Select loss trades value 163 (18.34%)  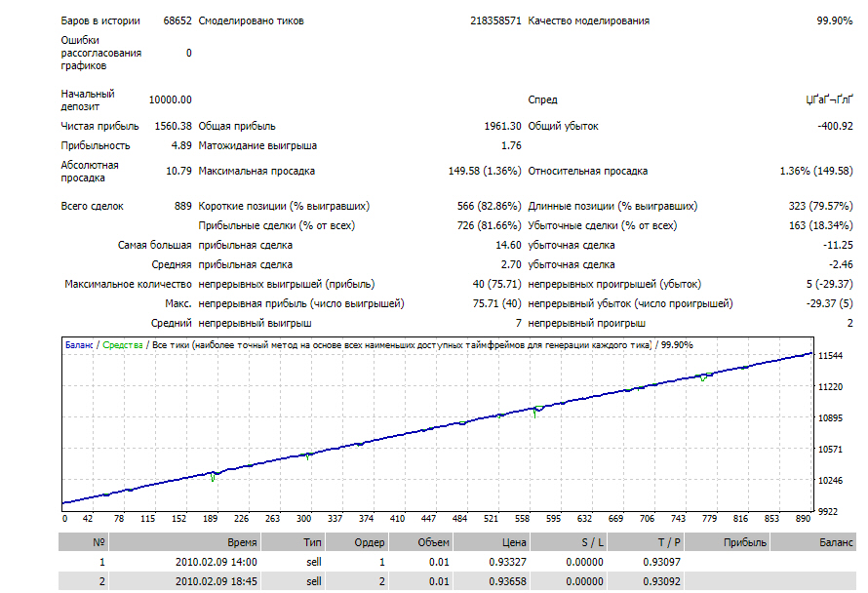coord(820,225)
